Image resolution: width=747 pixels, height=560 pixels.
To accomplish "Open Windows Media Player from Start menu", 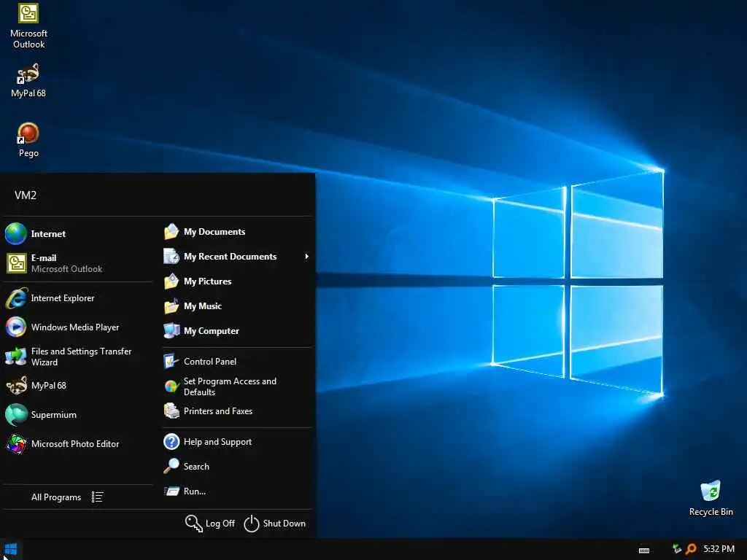I will click(x=77, y=327).
